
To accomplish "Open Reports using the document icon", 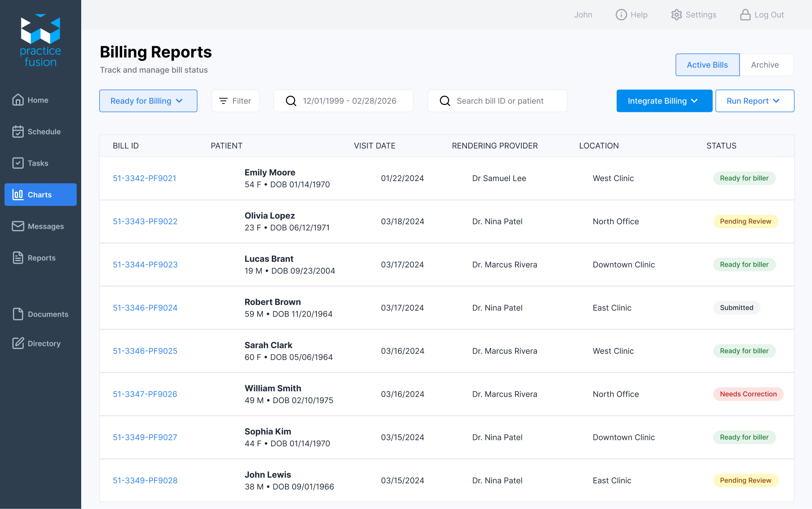I will 18,258.
